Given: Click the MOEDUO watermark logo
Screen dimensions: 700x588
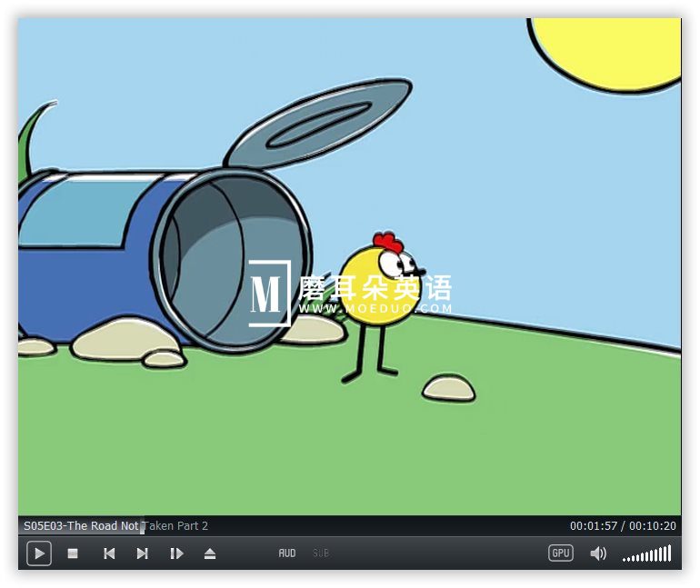Looking at the screenshot, I should (x=350, y=294).
